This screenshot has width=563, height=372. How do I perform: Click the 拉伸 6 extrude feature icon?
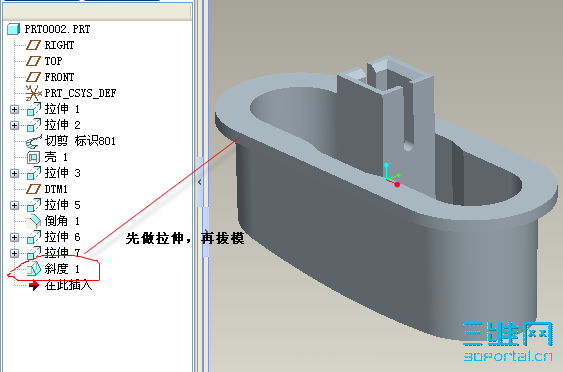tap(34, 237)
